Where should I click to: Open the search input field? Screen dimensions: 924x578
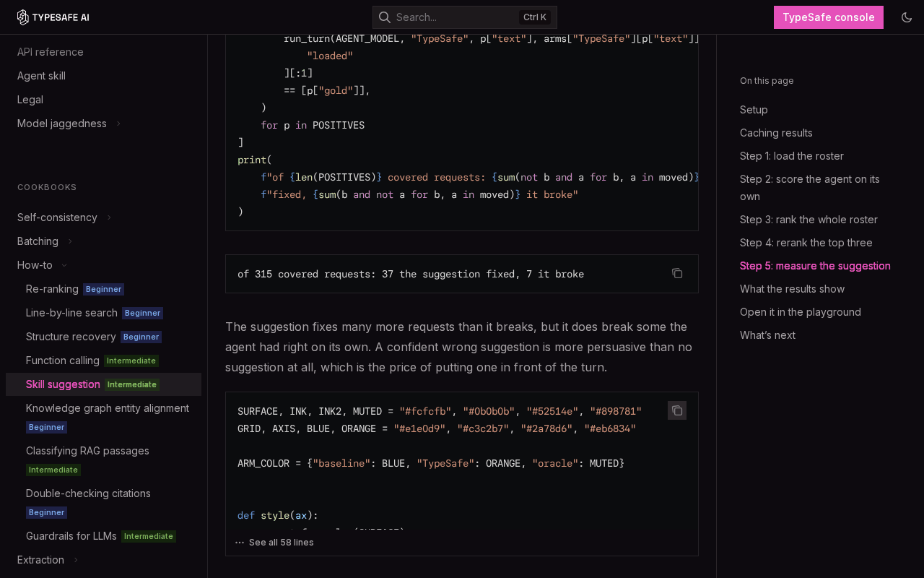[x=465, y=17]
